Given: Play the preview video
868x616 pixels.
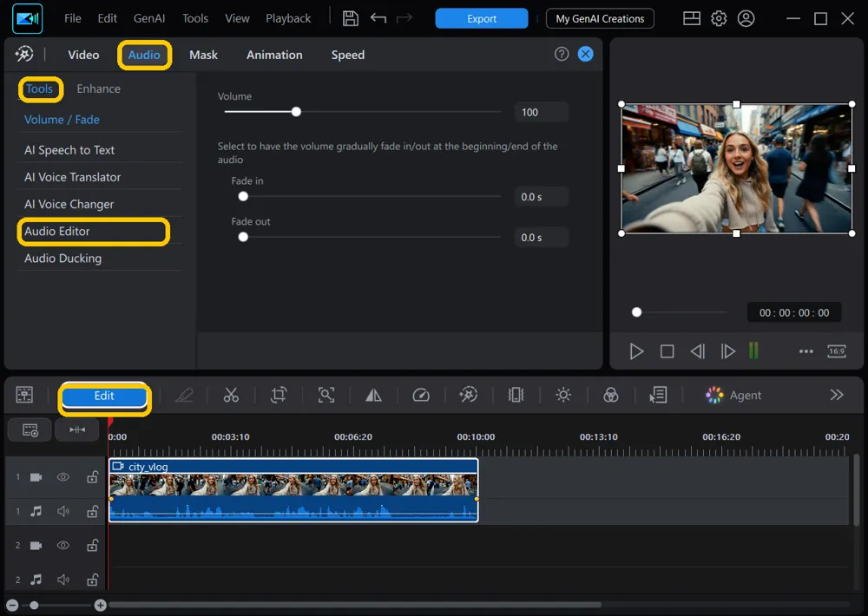Looking at the screenshot, I should 636,351.
